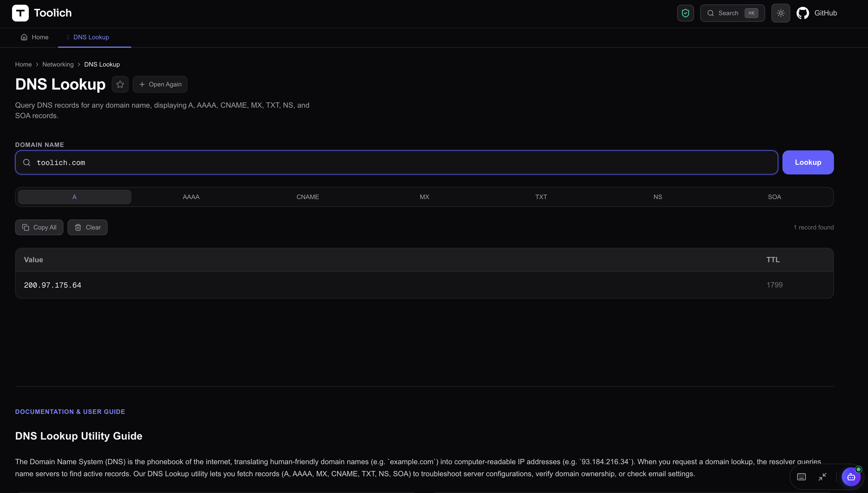
Task: Click the TTL column header
Action: 773,260
